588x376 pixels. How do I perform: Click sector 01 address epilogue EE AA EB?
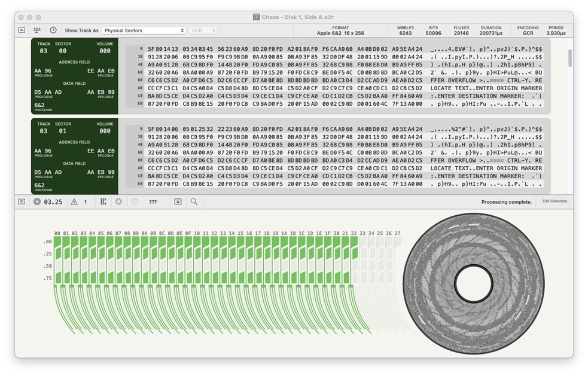101,151
